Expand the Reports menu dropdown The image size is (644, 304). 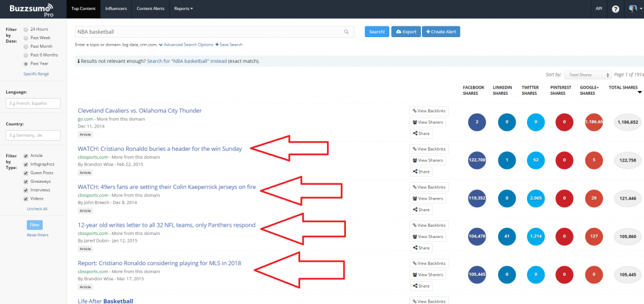click(x=184, y=9)
